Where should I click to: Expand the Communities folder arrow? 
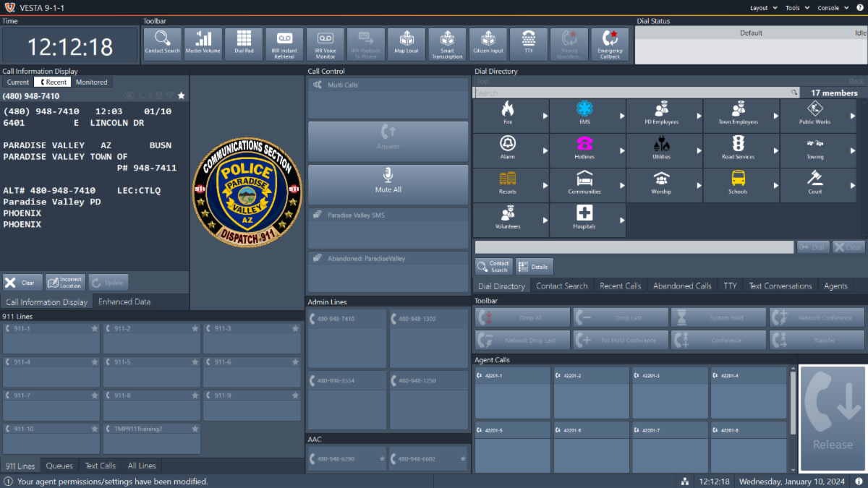coord(621,185)
